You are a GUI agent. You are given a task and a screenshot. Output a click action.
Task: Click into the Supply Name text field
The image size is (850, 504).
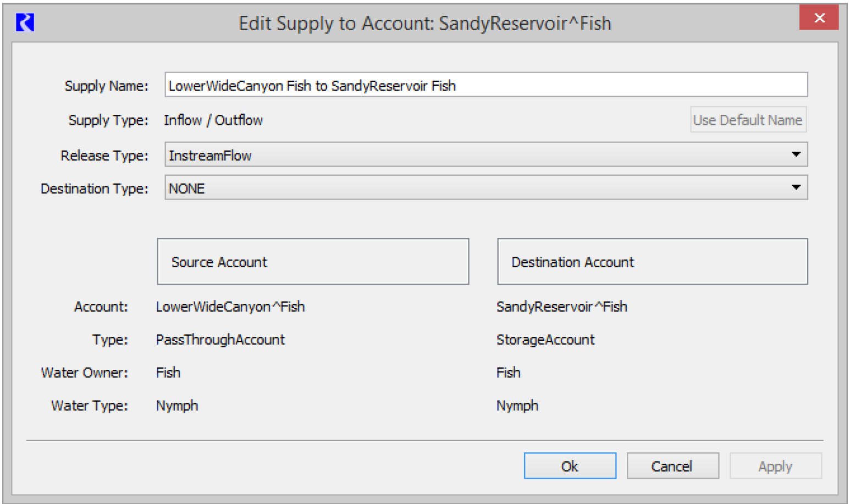[x=485, y=86]
